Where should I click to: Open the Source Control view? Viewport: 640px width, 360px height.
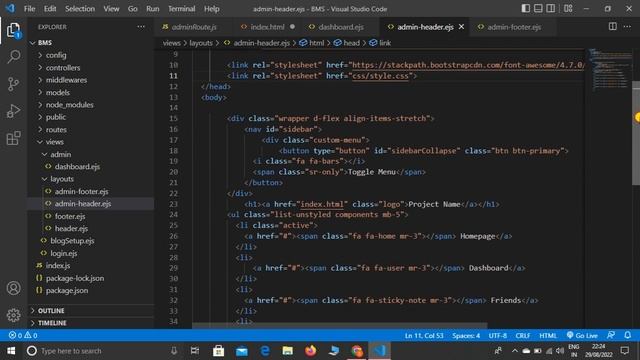(13, 84)
